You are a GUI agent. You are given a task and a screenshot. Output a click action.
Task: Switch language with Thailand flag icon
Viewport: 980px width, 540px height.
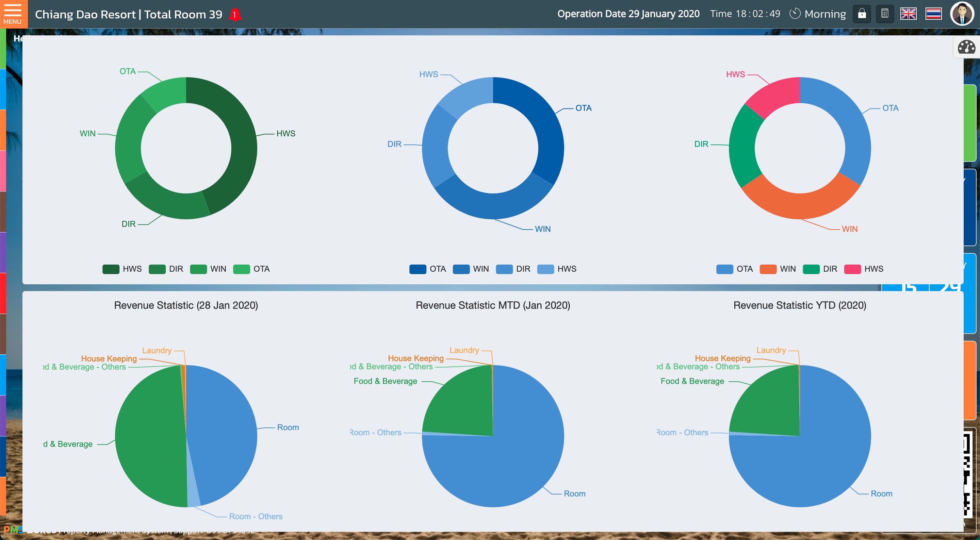pyautogui.click(x=933, y=14)
